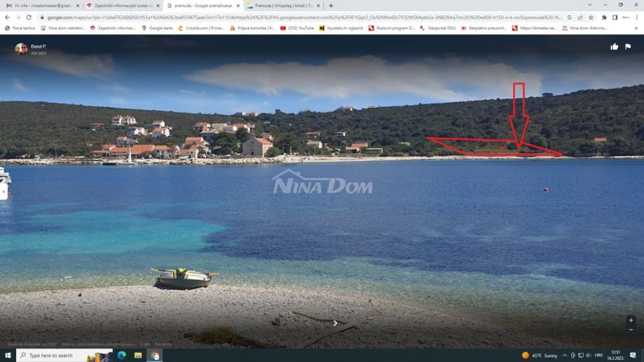This screenshot has width=644, height=362.
Task: Expand the tab search chevron
Action: point(590,6)
